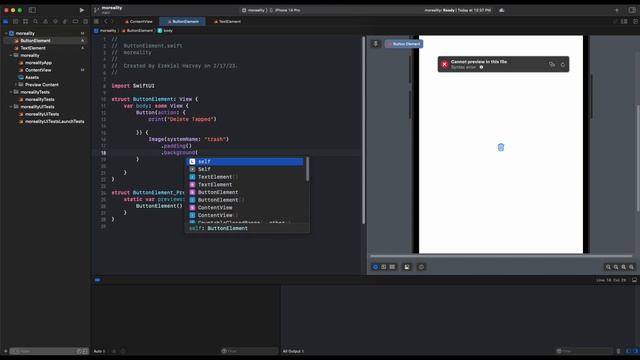Click body in the jump bar
Viewport: 640px width, 360px height.
pyautogui.click(x=165, y=31)
